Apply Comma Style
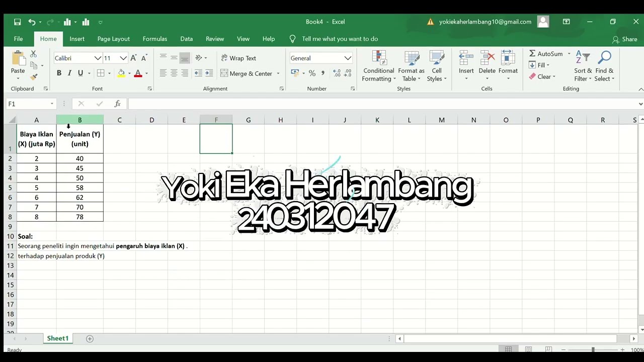This screenshot has height=362, width=644. pyautogui.click(x=323, y=73)
